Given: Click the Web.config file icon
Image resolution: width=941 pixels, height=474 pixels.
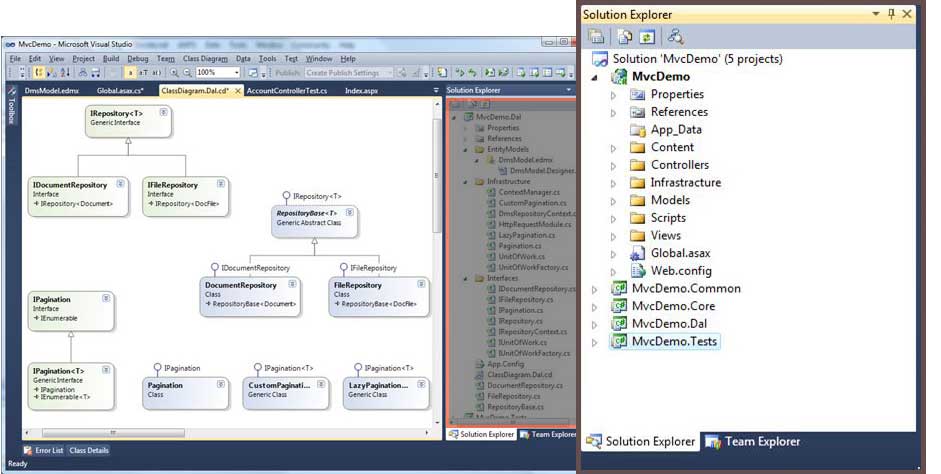Looking at the screenshot, I should (637, 271).
